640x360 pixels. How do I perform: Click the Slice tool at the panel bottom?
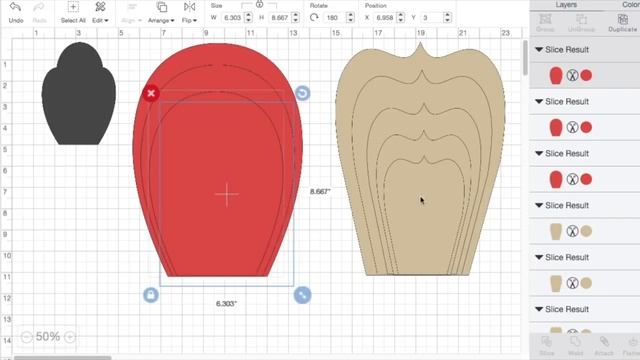point(546,347)
